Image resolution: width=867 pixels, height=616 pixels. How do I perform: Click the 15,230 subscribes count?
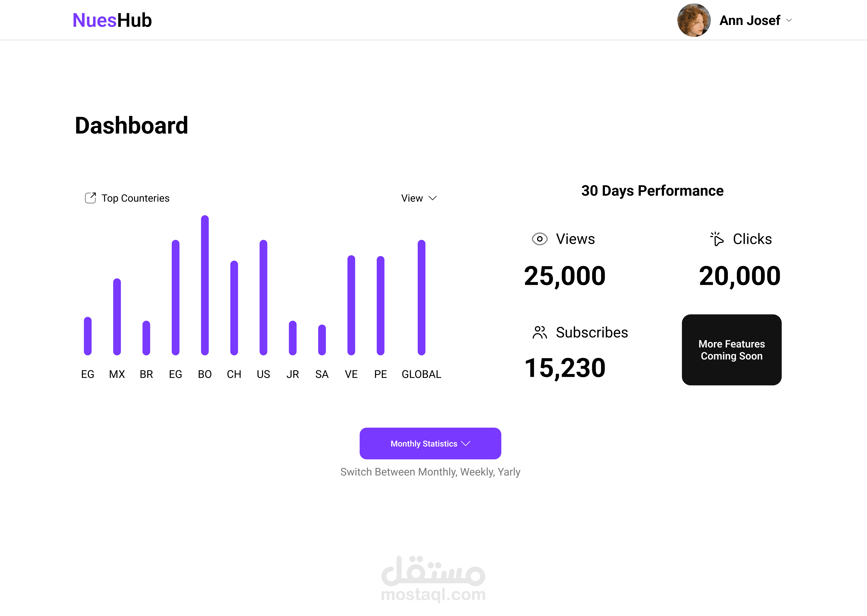(x=564, y=368)
